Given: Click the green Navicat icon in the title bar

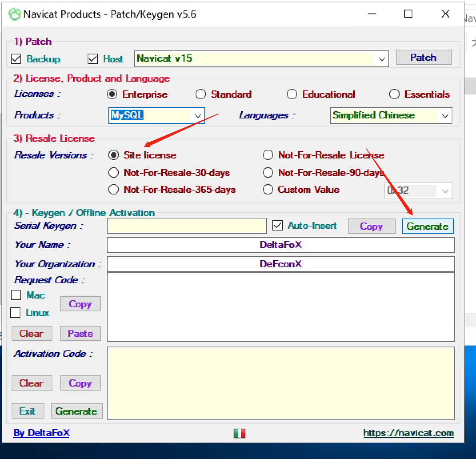Looking at the screenshot, I should 14,14.
